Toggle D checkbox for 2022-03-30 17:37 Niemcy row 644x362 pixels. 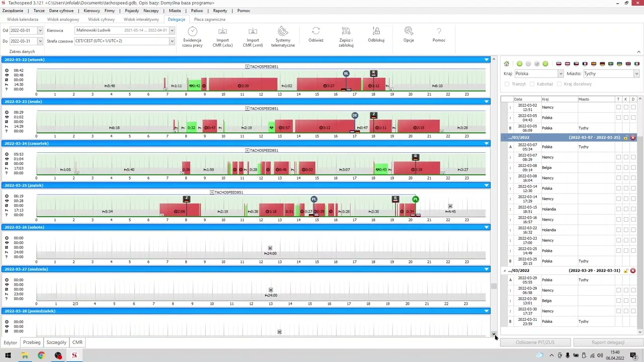point(633,311)
